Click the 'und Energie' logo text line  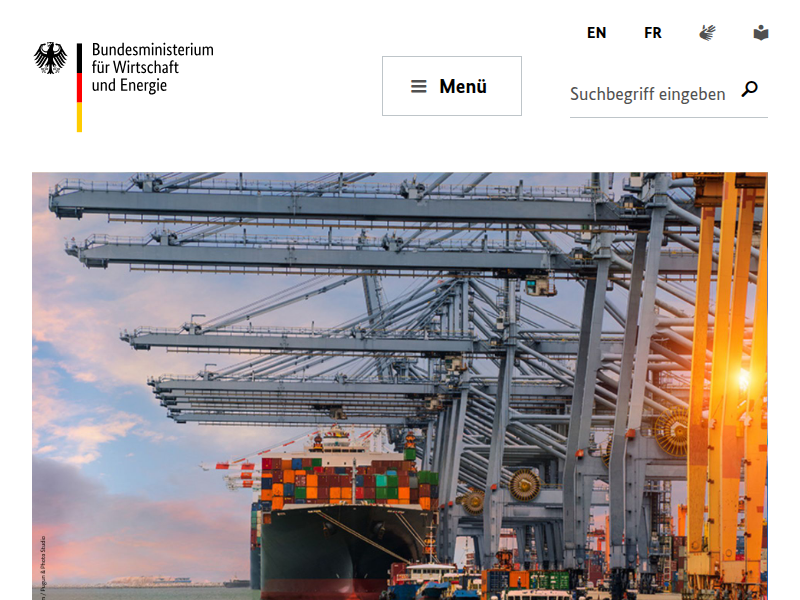[x=129, y=85]
